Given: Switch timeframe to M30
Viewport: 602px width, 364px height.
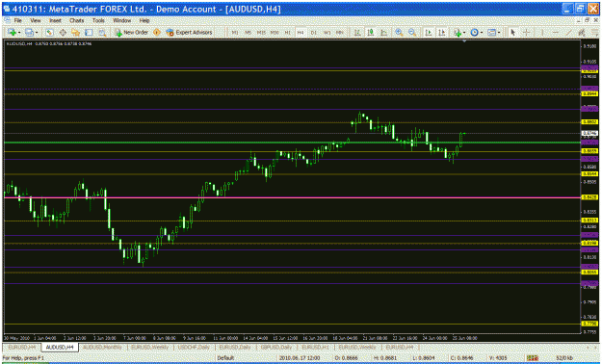Looking at the screenshot, I should click(275, 33).
